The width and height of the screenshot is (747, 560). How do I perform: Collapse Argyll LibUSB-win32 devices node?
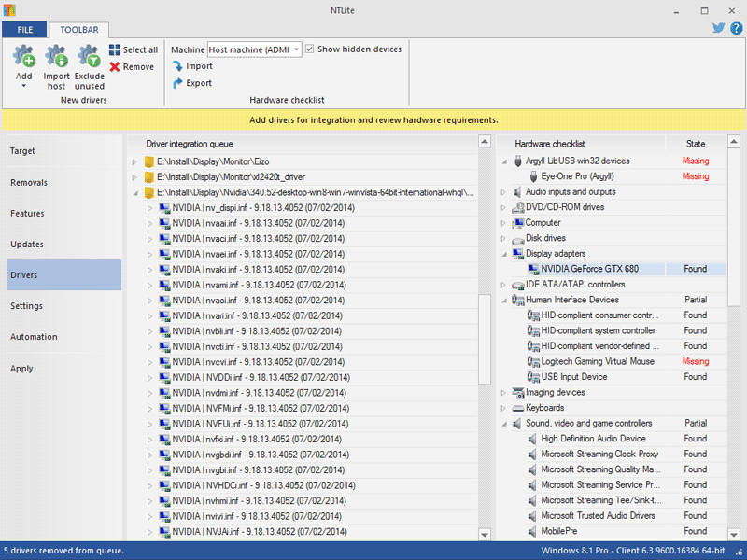point(504,161)
